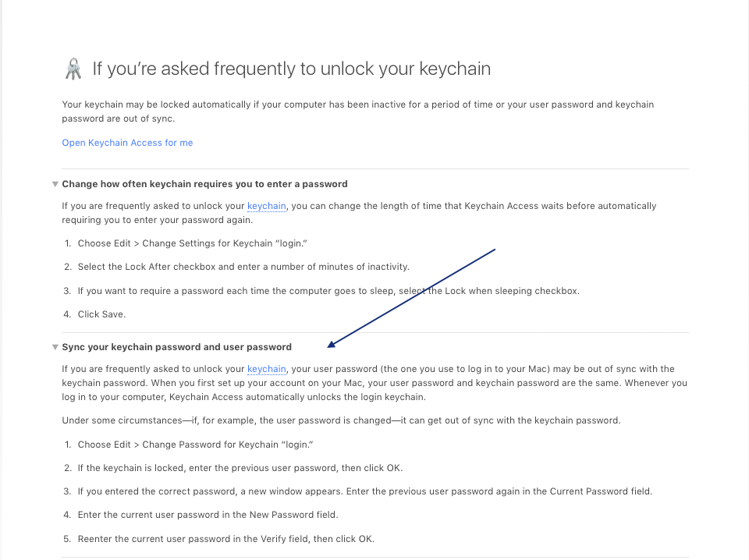The image size is (749, 560).
Task: Click the Keychain Access keys icon beside the title
Action: [73, 69]
